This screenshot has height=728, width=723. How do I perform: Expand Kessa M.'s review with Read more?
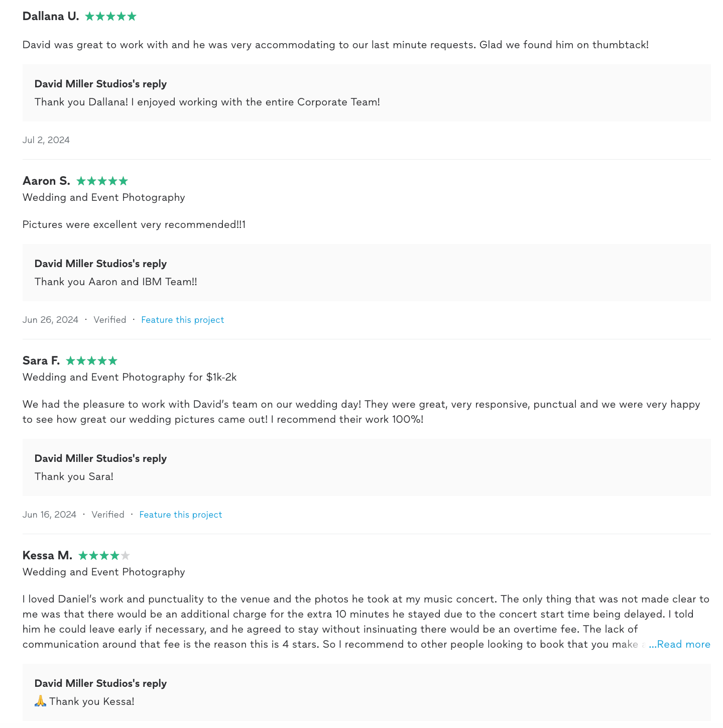pos(679,644)
